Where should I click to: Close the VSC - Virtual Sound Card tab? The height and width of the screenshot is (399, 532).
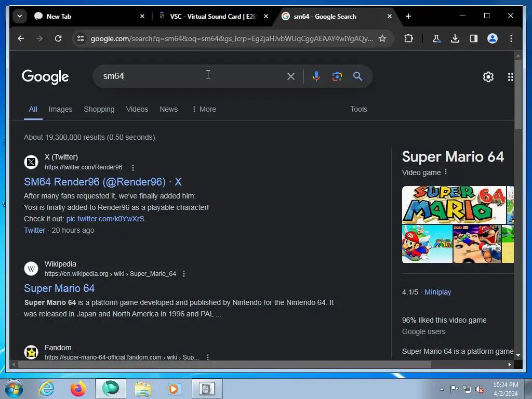(266, 16)
